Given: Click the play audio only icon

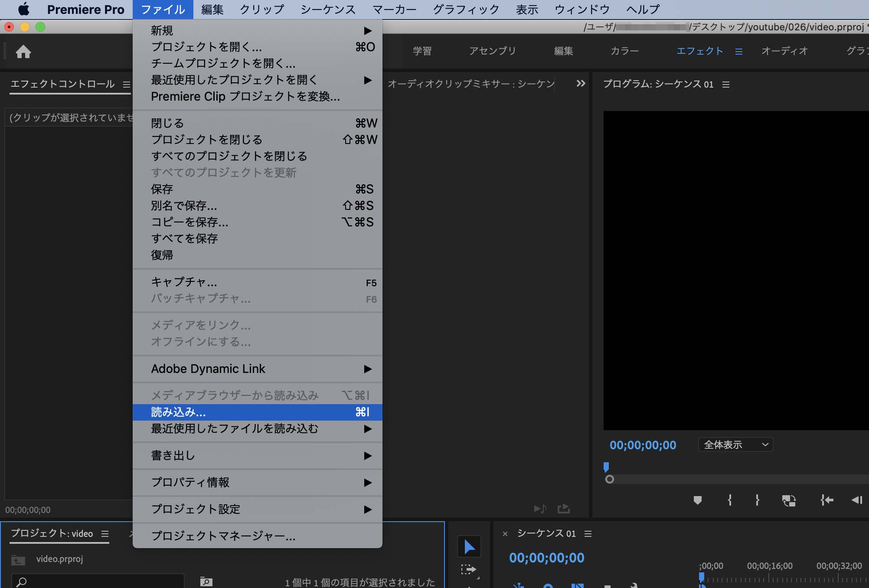Looking at the screenshot, I should [x=540, y=508].
